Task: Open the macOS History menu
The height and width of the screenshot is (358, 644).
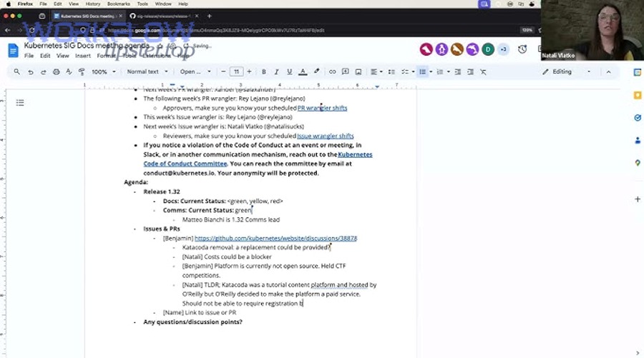Action: click(93, 4)
